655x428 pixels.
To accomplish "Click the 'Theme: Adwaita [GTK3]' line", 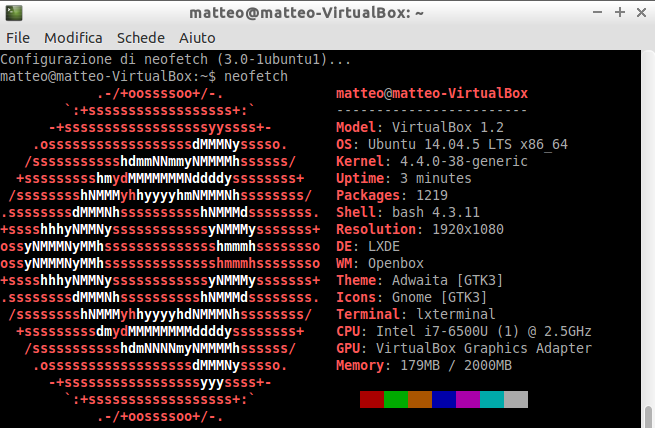I will [x=419, y=280].
